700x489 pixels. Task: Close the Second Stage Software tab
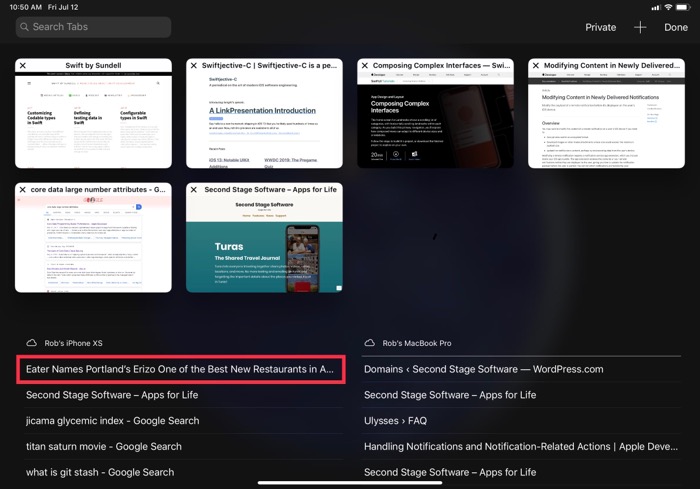pyautogui.click(x=194, y=190)
